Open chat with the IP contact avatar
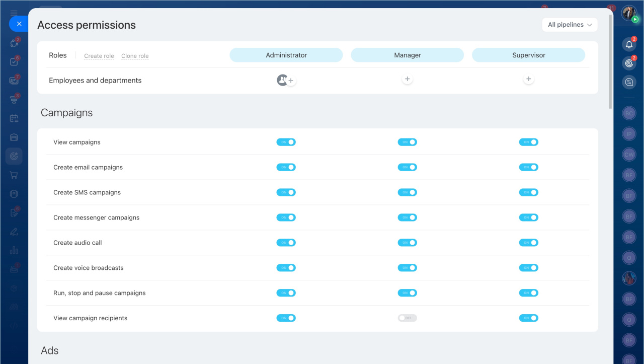Viewport: 644px width, 364px height. tap(629, 134)
